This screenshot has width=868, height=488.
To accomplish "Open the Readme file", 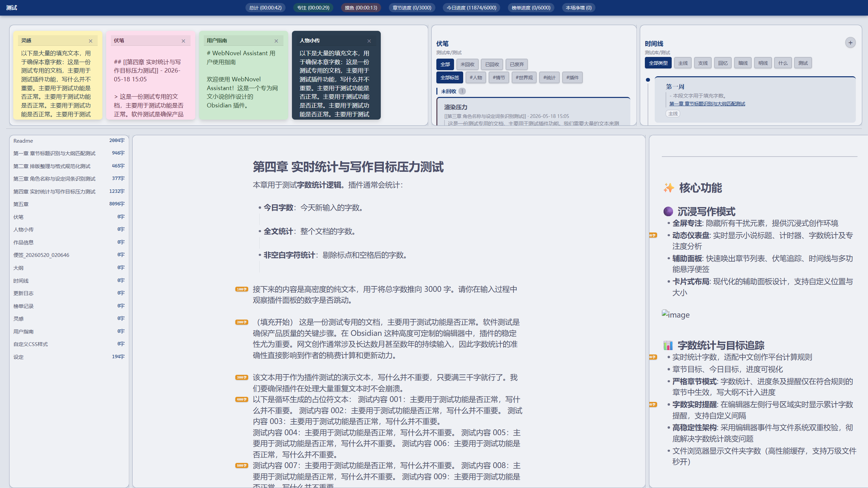I will click(69, 141).
